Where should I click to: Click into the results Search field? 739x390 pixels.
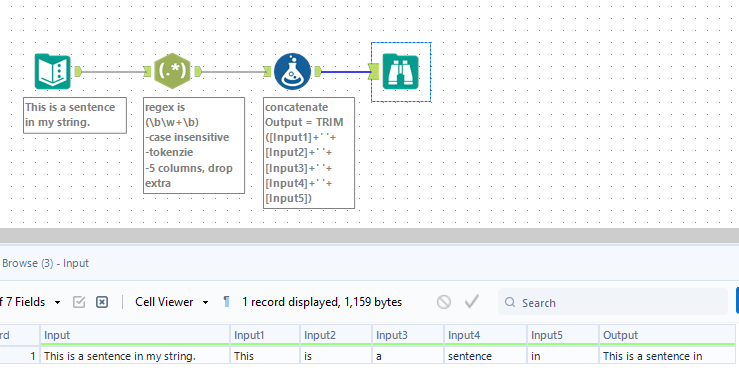click(x=613, y=302)
